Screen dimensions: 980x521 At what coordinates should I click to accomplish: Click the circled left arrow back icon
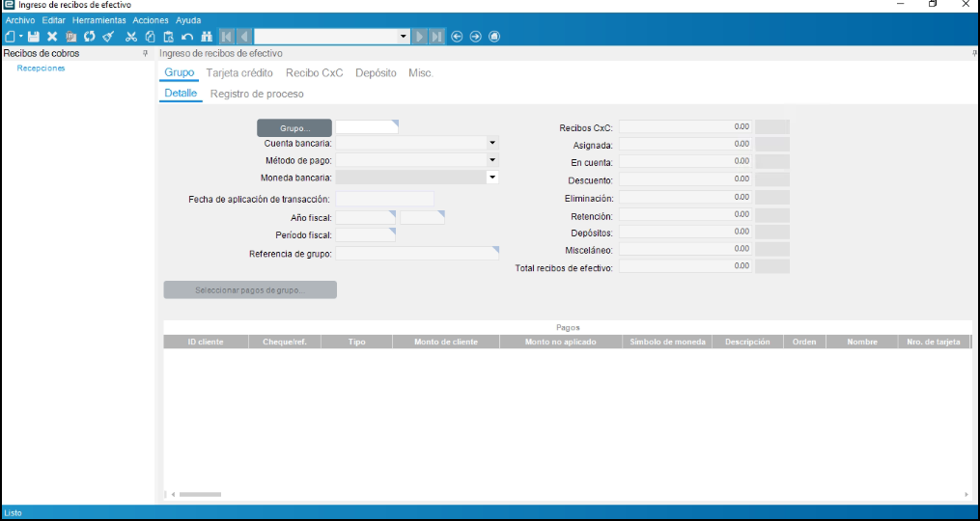[x=457, y=37]
